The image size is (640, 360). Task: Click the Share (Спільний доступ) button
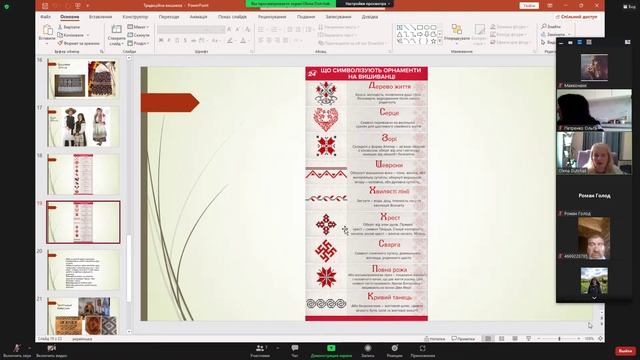point(576,17)
